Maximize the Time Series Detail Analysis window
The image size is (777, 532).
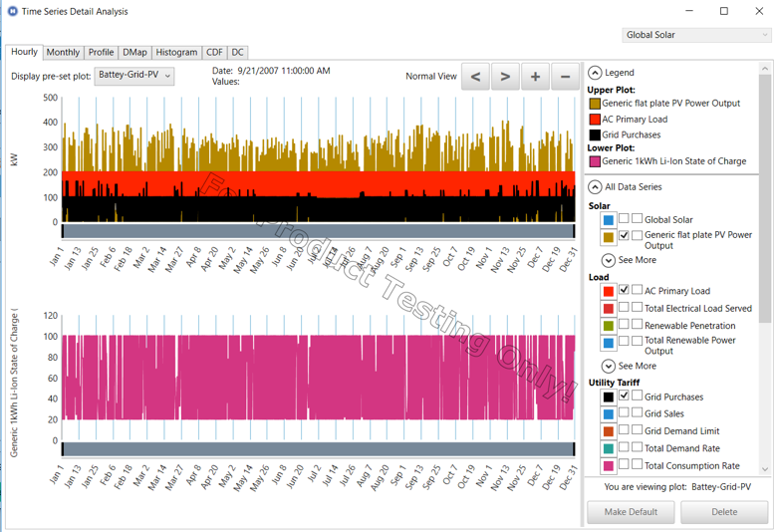(x=724, y=11)
